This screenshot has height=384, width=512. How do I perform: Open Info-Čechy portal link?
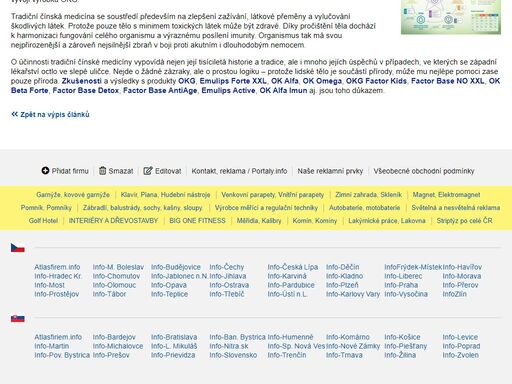(x=227, y=267)
